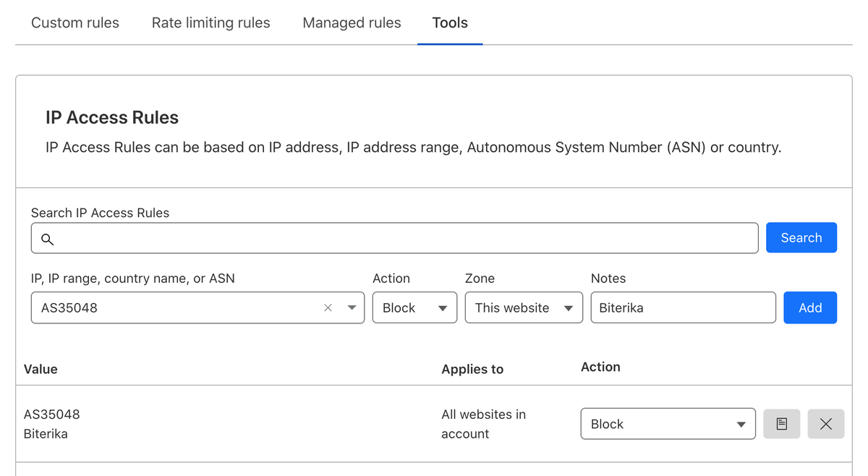Click into the Notes field containing Biterika
Screen dimensions: 868x476
(683, 308)
